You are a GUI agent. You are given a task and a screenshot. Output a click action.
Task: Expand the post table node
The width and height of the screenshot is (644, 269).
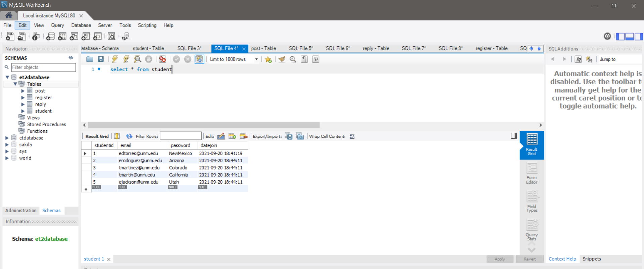[23, 91]
